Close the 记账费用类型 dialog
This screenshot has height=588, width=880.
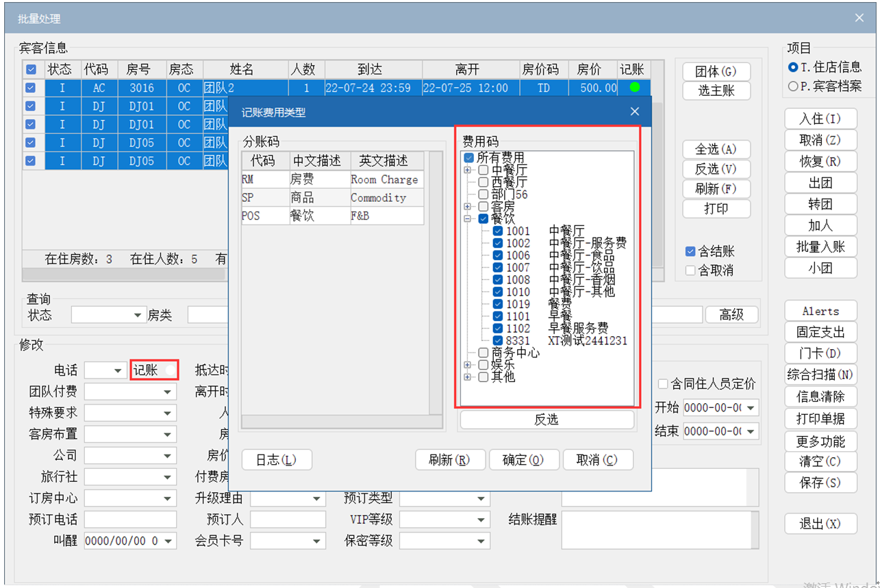[634, 112]
